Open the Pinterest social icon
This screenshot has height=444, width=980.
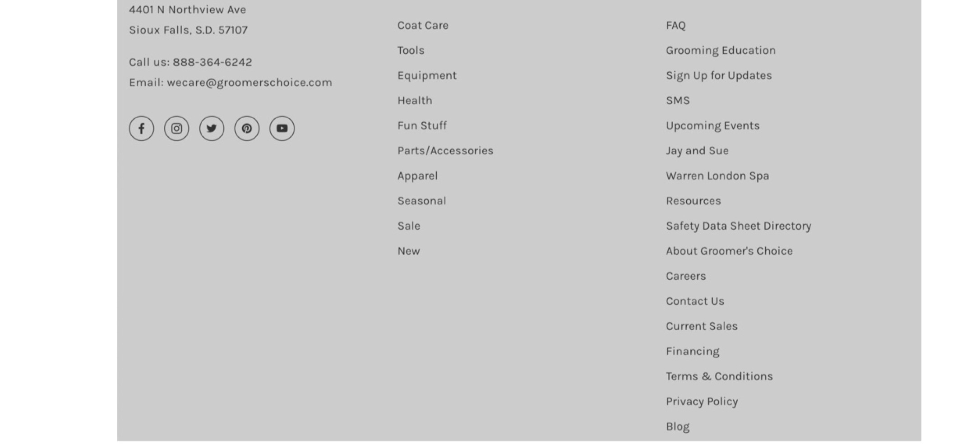[247, 129]
